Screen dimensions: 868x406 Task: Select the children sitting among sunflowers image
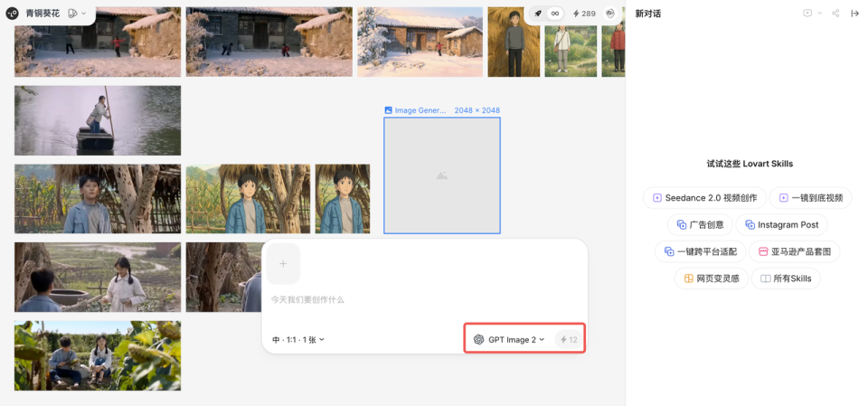[98, 355]
